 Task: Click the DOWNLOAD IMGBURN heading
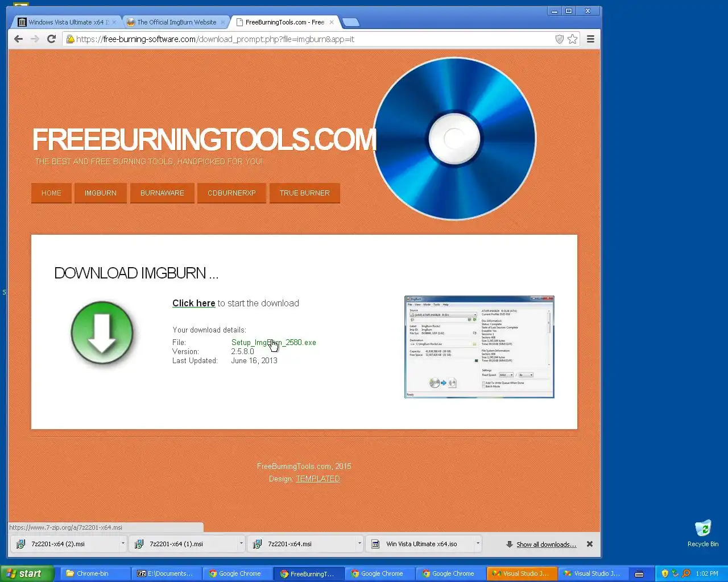click(136, 273)
